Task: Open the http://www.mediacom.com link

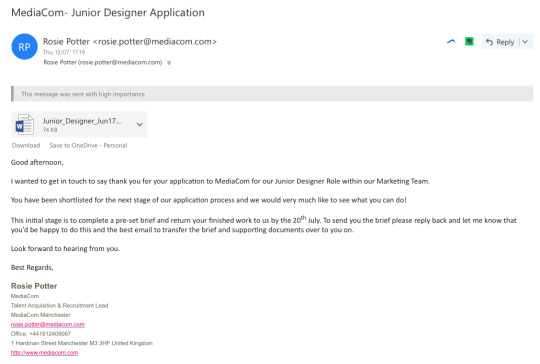Action: pos(44,353)
